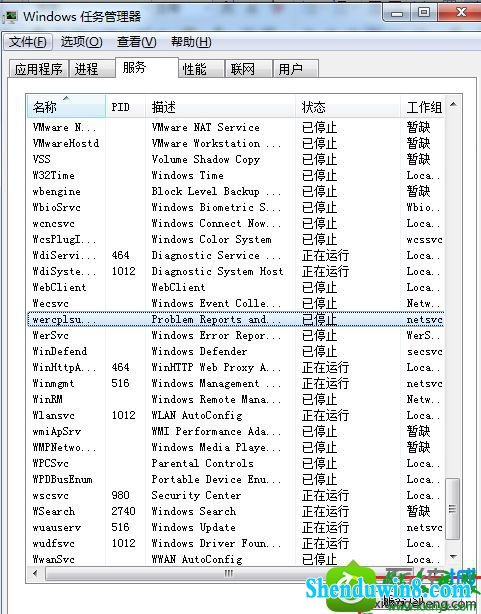Sort by the 名称 column header
481x614 pixels.
point(66,107)
